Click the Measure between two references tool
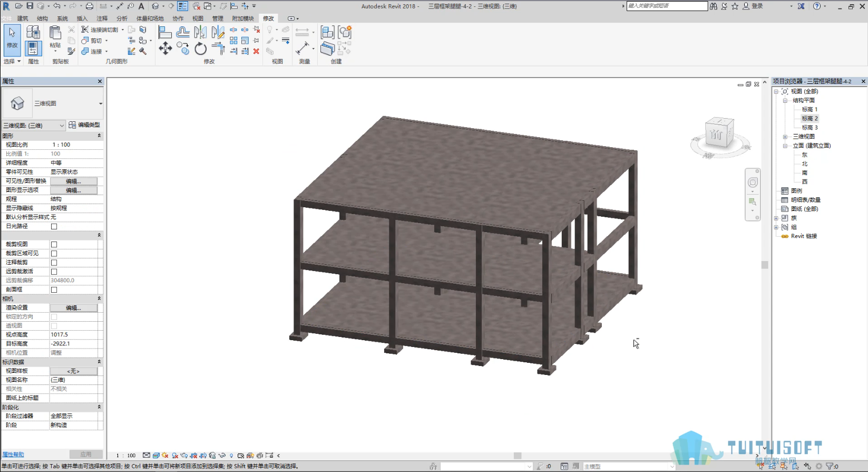The height and width of the screenshot is (472, 868). click(303, 49)
